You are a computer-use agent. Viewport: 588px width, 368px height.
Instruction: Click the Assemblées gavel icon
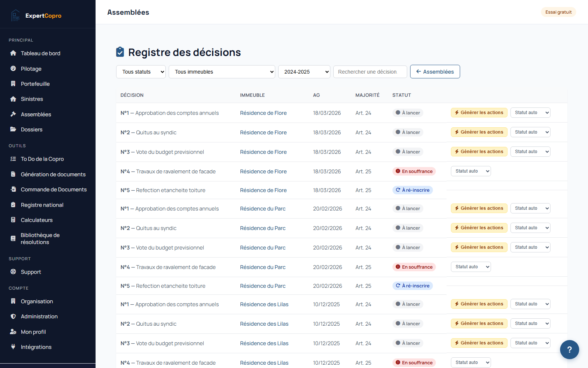pyautogui.click(x=13, y=114)
